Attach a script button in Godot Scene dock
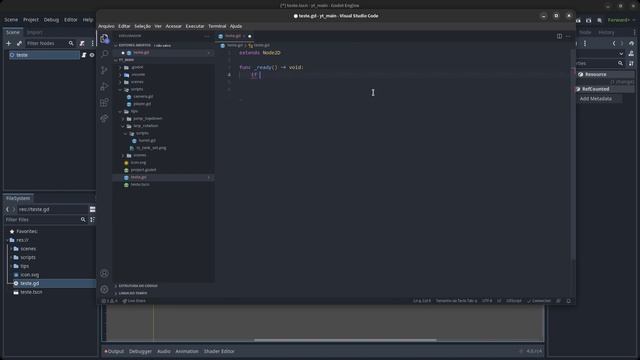This screenshot has width=640, height=360. [x=82, y=43]
